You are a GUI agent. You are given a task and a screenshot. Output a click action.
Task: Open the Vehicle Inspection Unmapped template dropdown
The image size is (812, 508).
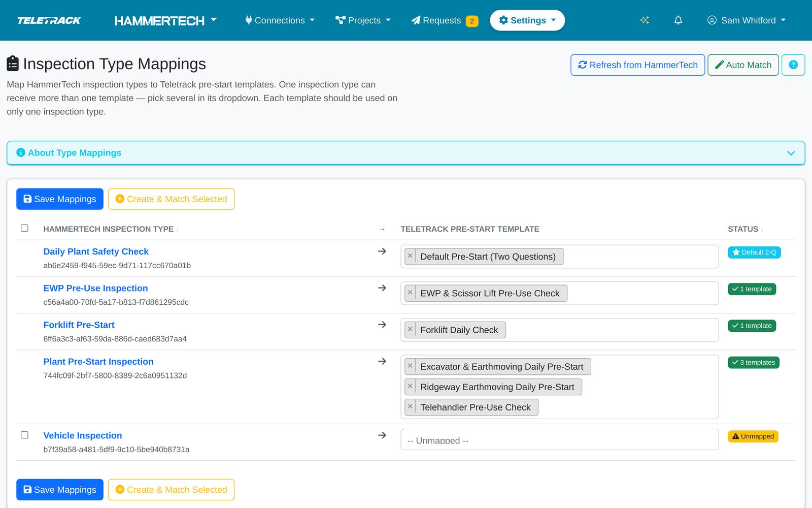(x=559, y=439)
